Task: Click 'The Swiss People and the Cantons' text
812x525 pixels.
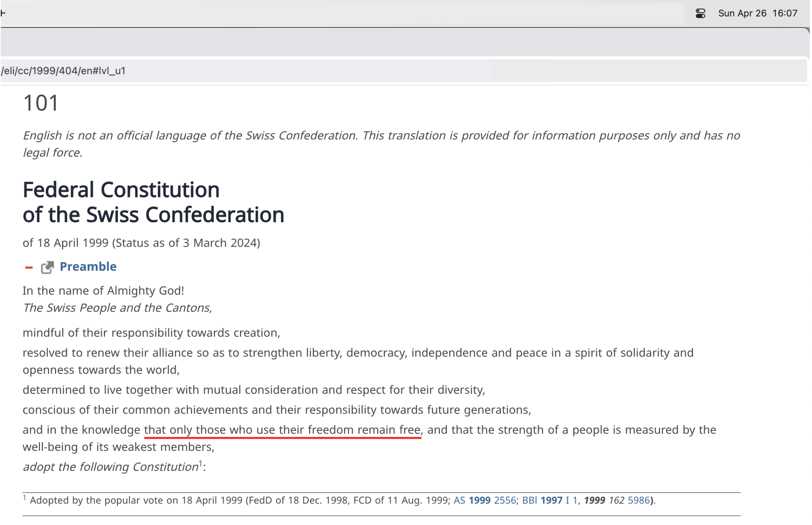Action: (117, 308)
